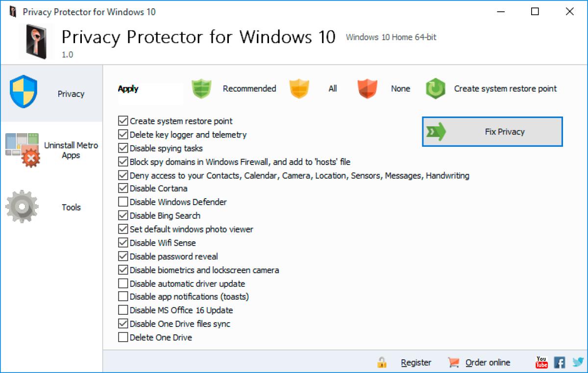Uncheck 'Disable Cortana'
This screenshot has height=373, width=588.
pos(122,188)
